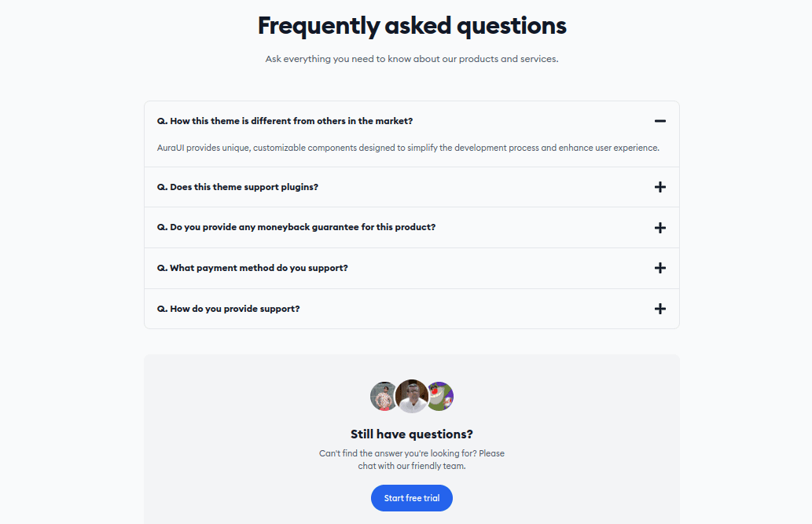Expand "What payment method do you support?"
Image resolution: width=812 pixels, height=524 pixels.
pos(412,268)
